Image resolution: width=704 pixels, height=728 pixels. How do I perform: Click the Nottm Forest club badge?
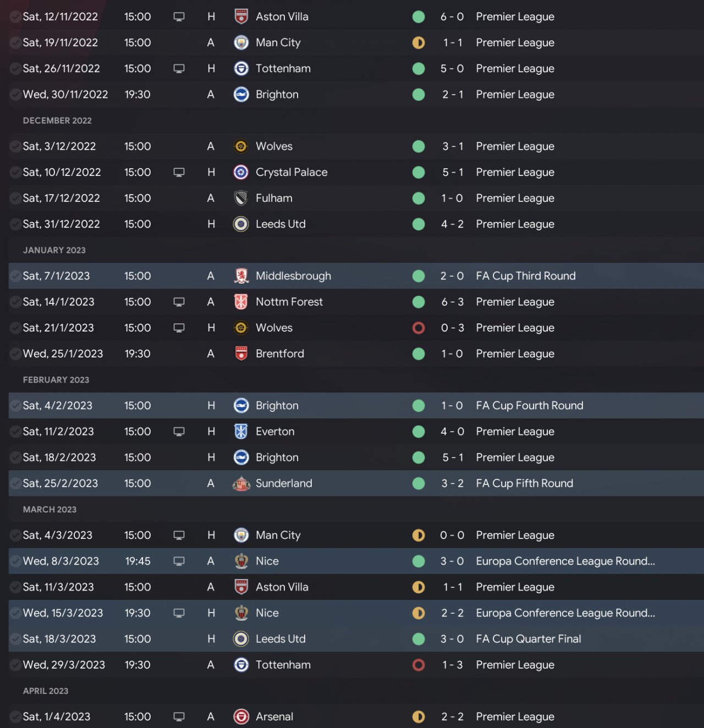[x=241, y=302]
